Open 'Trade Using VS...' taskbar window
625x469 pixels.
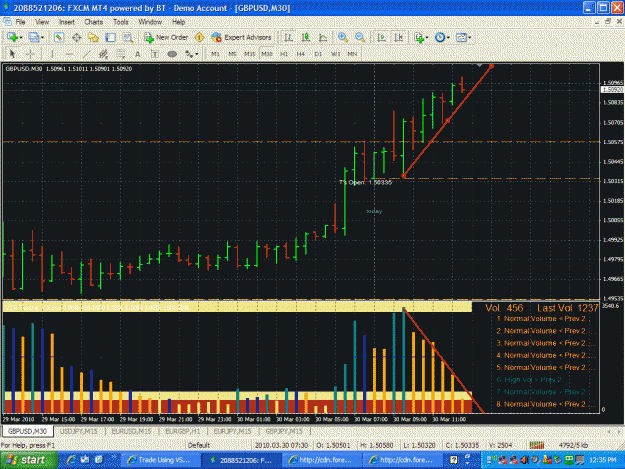tap(159, 460)
